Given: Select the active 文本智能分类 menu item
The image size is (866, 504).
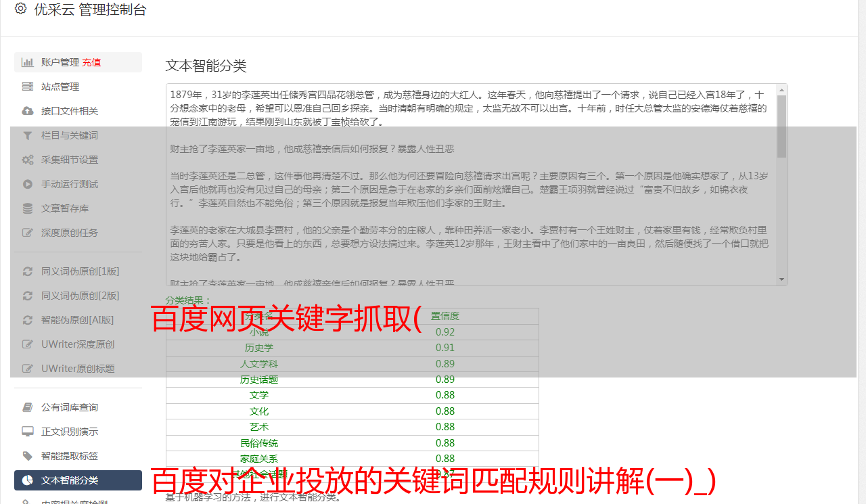Looking at the screenshot, I should (78, 480).
